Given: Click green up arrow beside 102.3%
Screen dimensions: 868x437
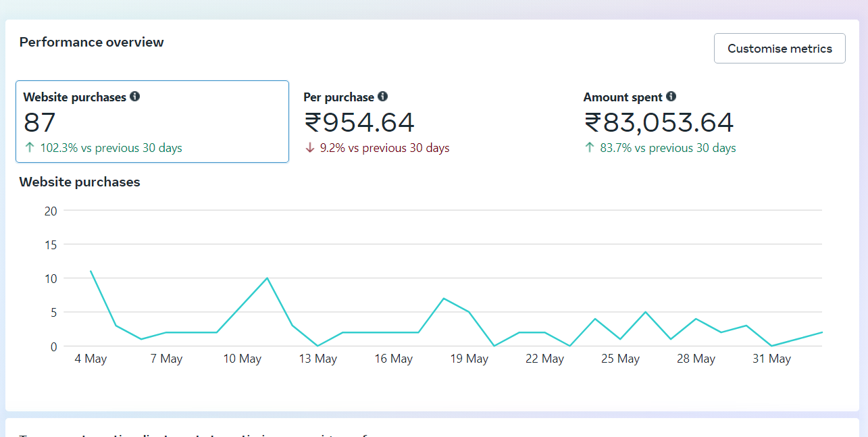Looking at the screenshot, I should coord(29,148).
